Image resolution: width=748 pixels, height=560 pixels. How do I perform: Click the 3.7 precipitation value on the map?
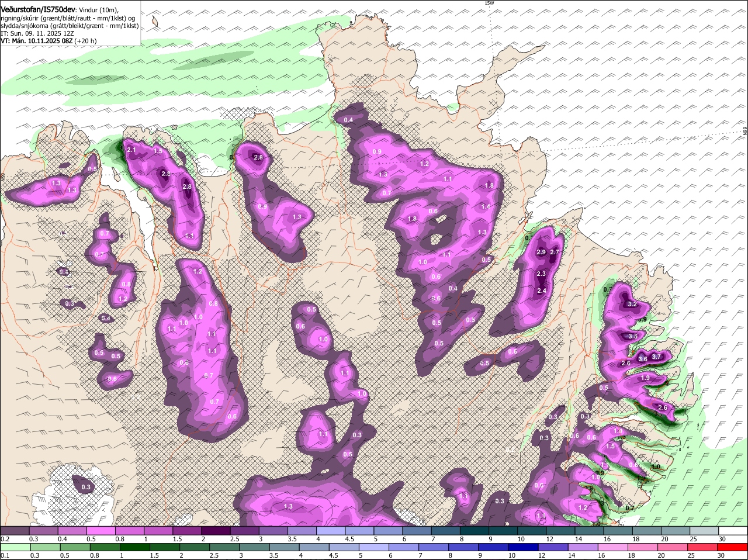click(656, 357)
